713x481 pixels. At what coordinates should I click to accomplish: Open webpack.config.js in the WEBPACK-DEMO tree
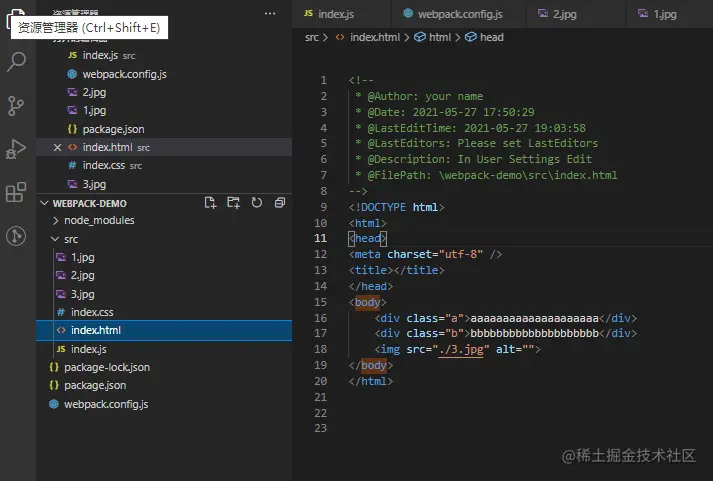point(164,404)
